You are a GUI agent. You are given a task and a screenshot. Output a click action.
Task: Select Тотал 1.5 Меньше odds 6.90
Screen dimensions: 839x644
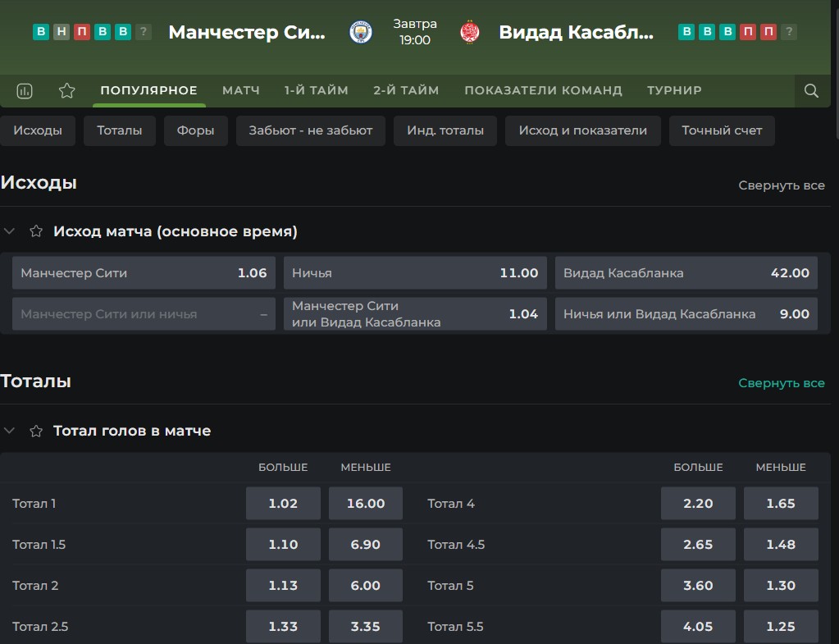click(x=366, y=545)
